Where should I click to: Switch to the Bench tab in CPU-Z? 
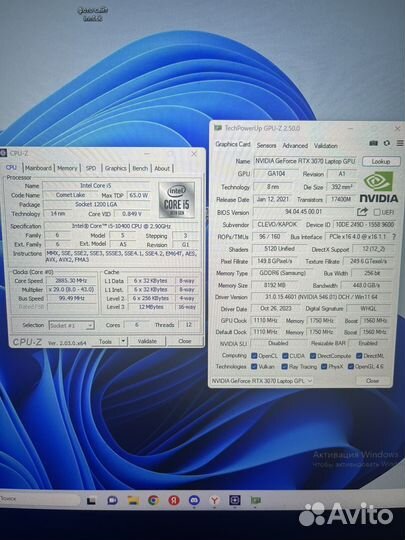point(140,168)
